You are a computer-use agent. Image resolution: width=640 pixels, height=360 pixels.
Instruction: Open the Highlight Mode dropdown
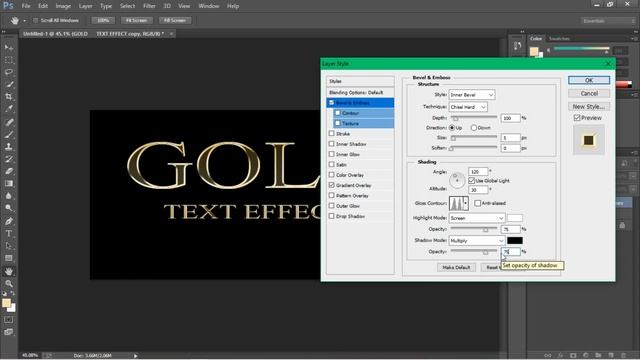coord(477,218)
